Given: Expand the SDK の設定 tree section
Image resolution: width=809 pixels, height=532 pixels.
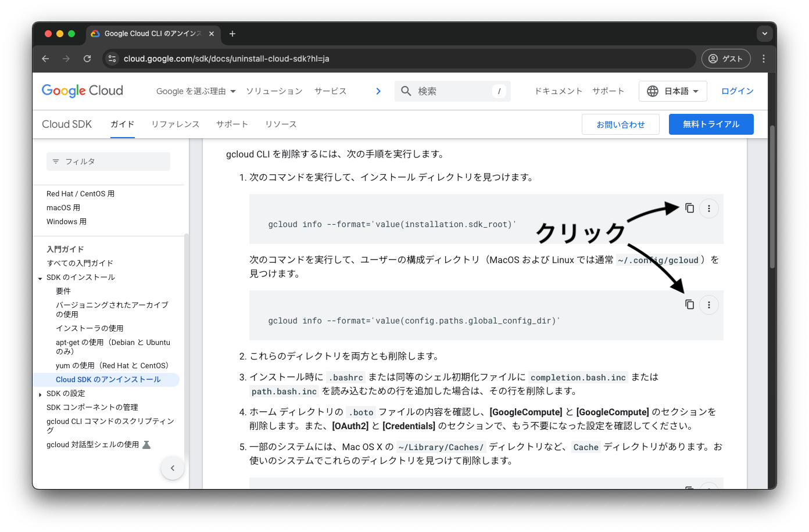Looking at the screenshot, I should tap(40, 394).
